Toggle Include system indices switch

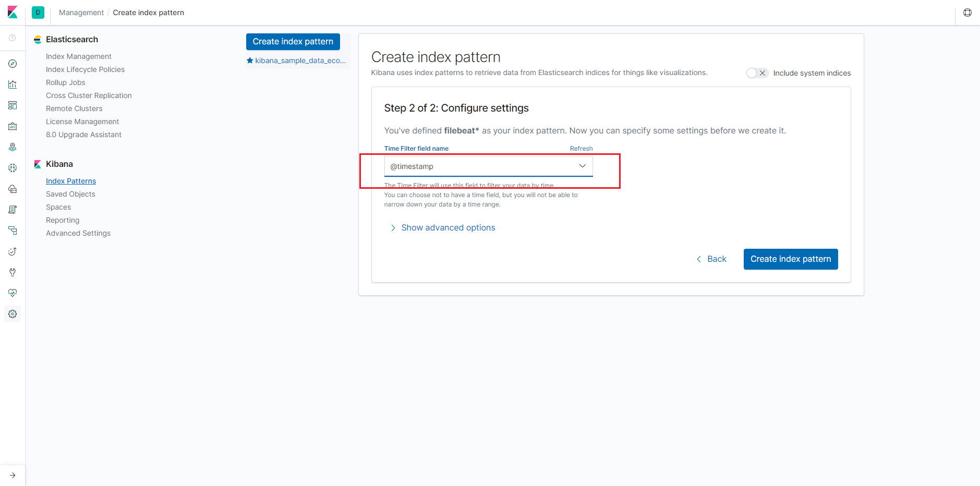757,73
